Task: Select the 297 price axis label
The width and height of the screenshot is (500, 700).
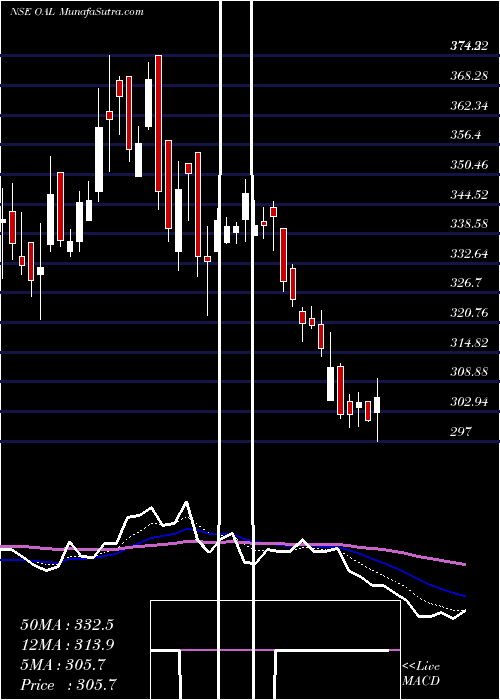Action: [x=461, y=432]
